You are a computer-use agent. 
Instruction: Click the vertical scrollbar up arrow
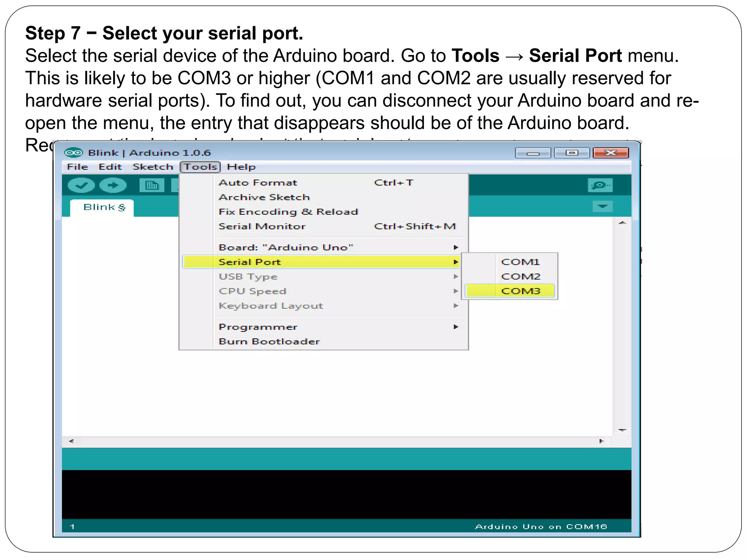pos(622,223)
